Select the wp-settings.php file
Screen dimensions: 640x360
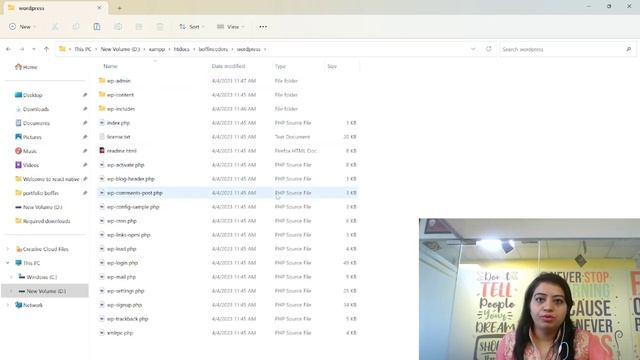click(126, 291)
